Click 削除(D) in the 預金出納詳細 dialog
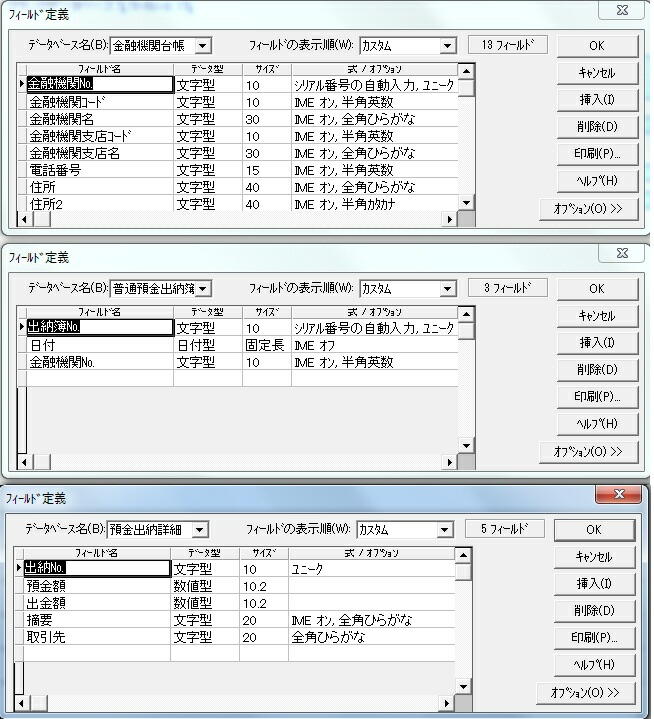Screen dimensions: 654x719 pyautogui.click(x=594, y=611)
